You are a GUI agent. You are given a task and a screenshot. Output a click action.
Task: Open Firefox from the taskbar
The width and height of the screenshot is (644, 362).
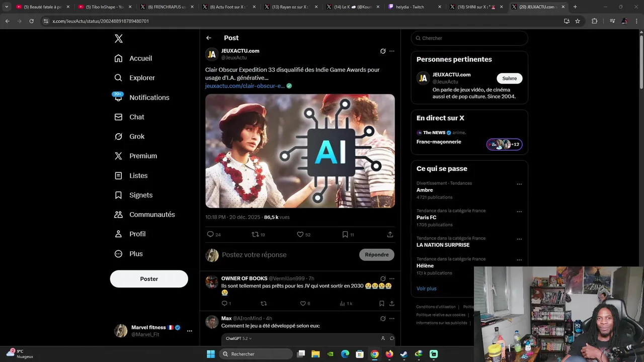(x=389, y=354)
